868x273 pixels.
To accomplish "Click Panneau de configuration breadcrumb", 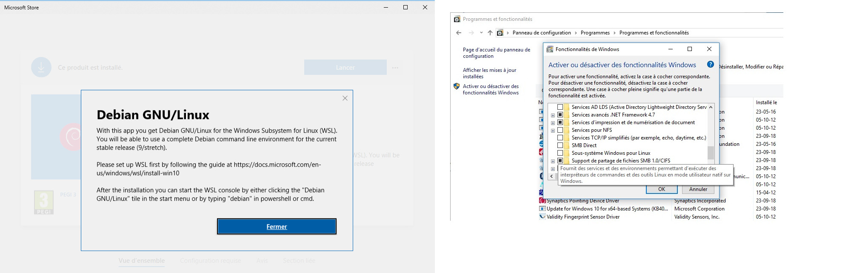I will 542,33.
